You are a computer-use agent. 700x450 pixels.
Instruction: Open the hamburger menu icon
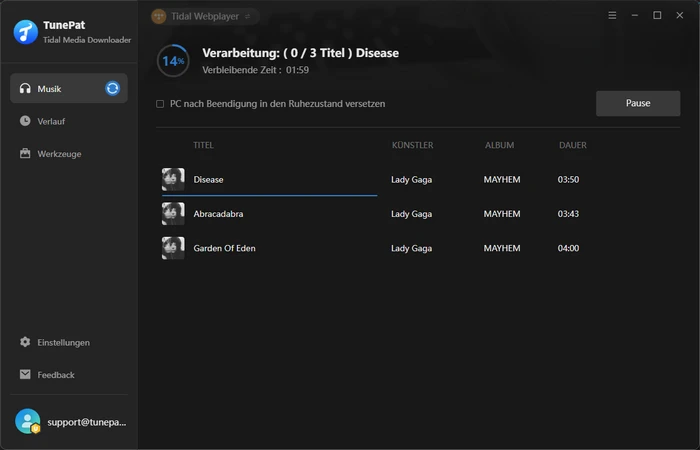pyautogui.click(x=612, y=16)
